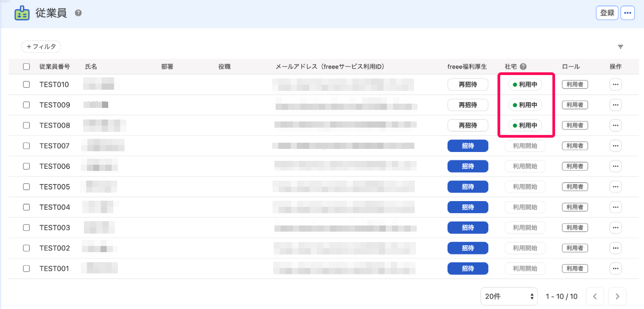
Task: Check the box for TEST006
Action: 26,166
